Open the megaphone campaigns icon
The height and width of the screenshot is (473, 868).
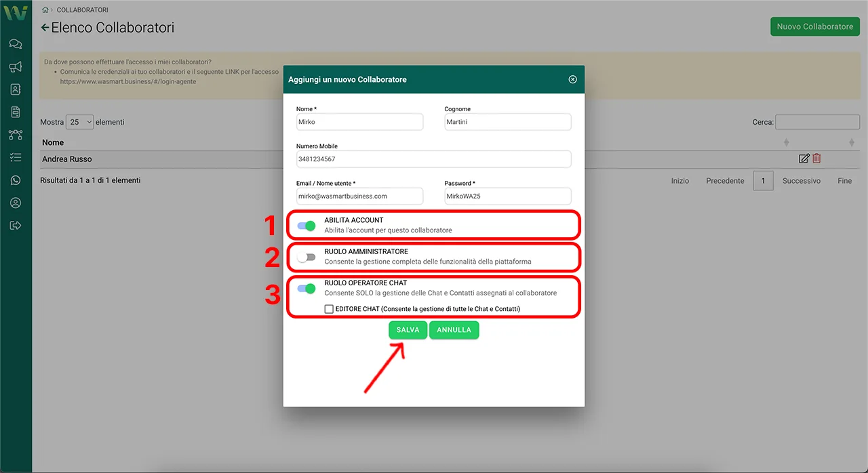click(16, 66)
